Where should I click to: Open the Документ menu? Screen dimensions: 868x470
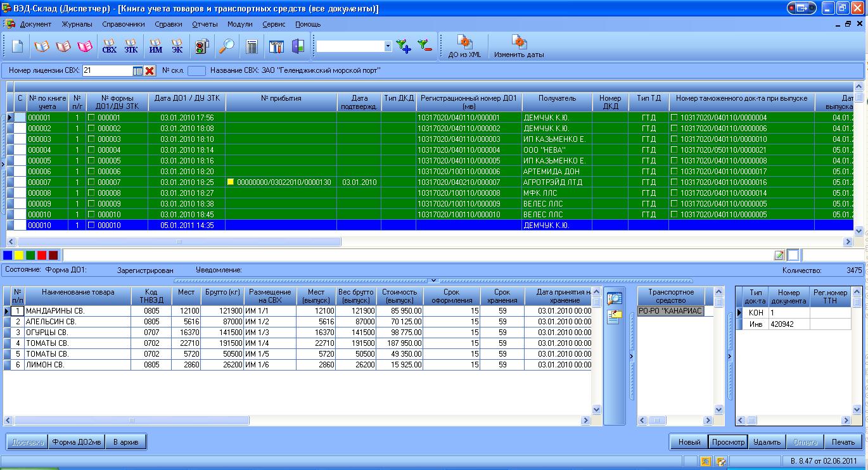point(35,24)
